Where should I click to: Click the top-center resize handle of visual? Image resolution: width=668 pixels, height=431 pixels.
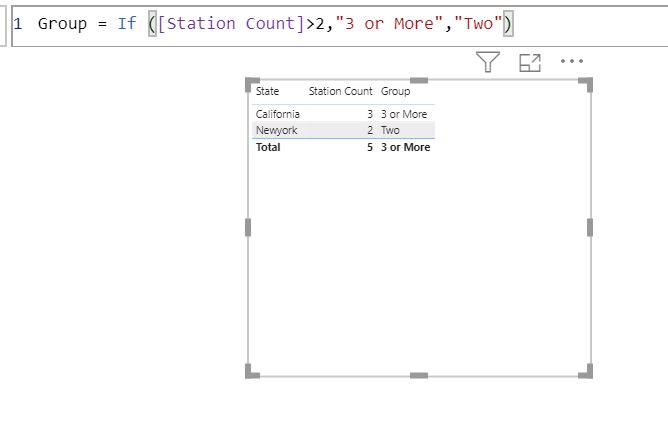[419, 80]
